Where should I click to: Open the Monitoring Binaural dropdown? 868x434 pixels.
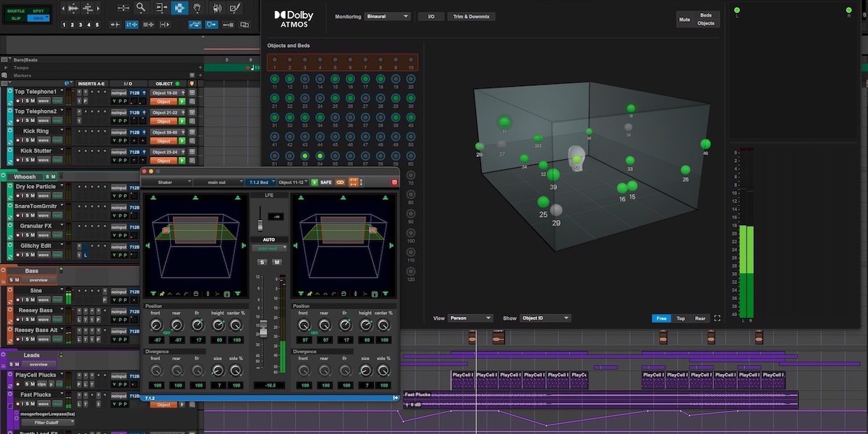(387, 16)
